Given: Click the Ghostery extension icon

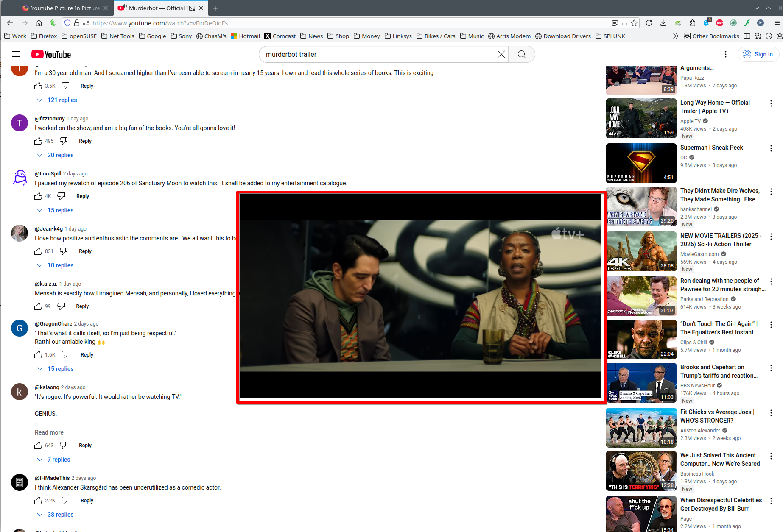Looking at the screenshot, I should click(706, 23).
